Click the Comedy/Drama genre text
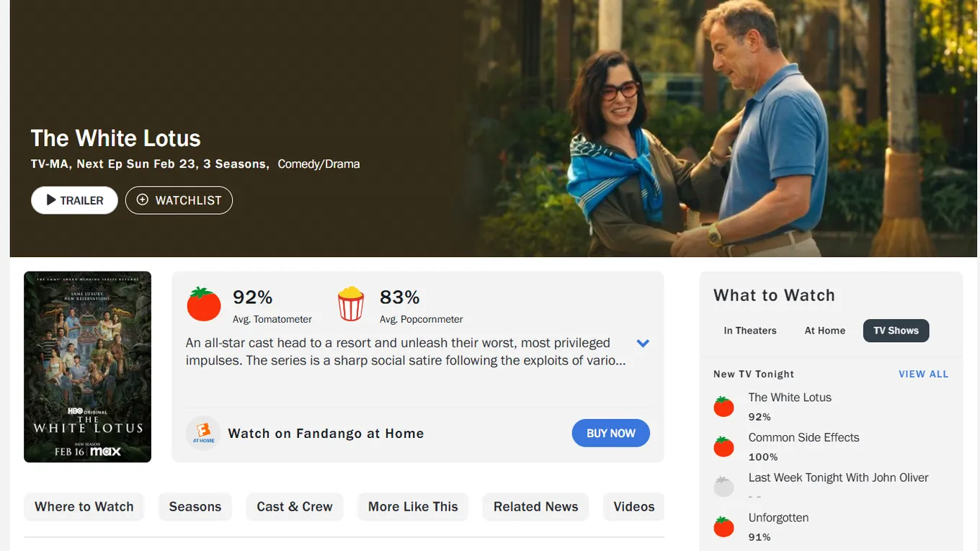 point(318,164)
